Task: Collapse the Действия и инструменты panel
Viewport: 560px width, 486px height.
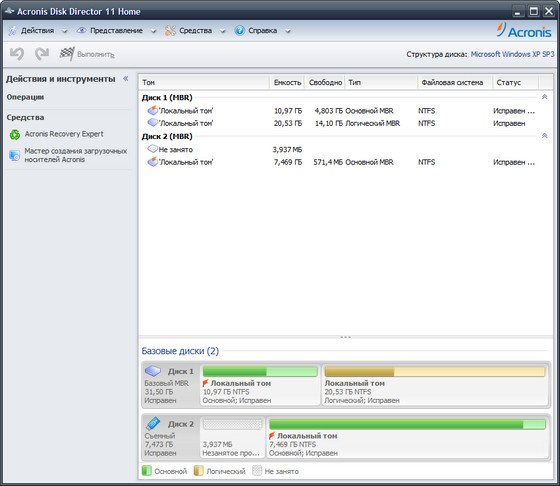Action: [126, 79]
